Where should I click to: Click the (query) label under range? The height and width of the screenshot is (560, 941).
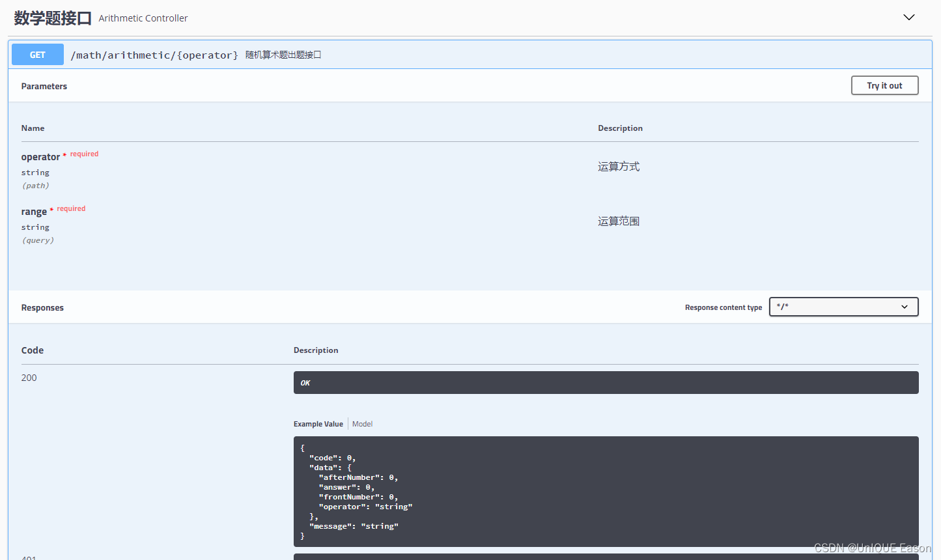coord(38,240)
